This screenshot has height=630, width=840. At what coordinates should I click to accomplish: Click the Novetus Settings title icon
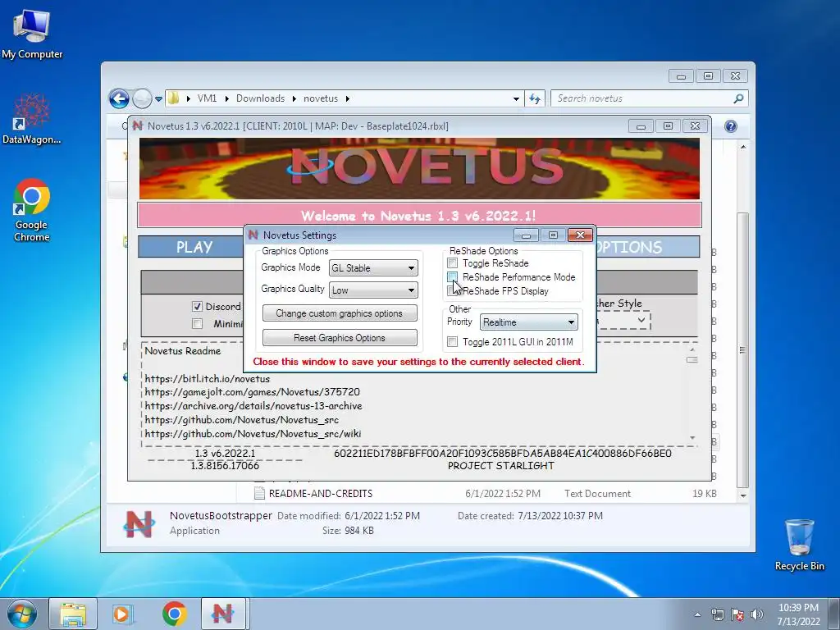[253, 235]
